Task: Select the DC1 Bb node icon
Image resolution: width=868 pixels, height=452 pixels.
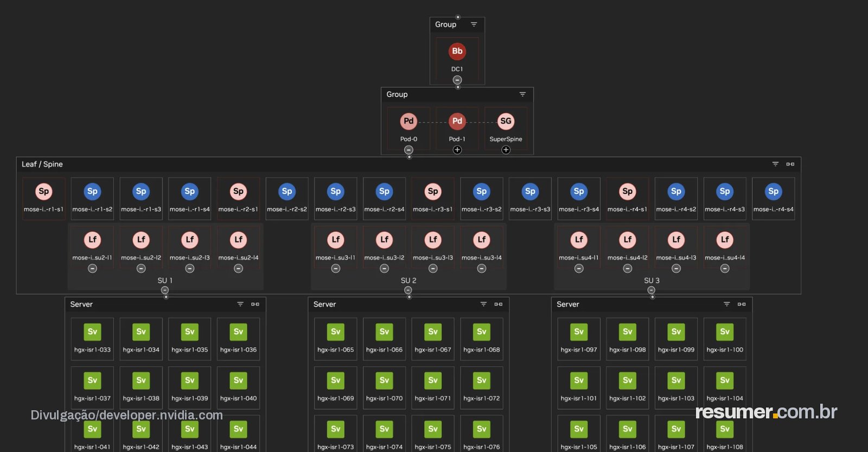Action: point(457,51)
